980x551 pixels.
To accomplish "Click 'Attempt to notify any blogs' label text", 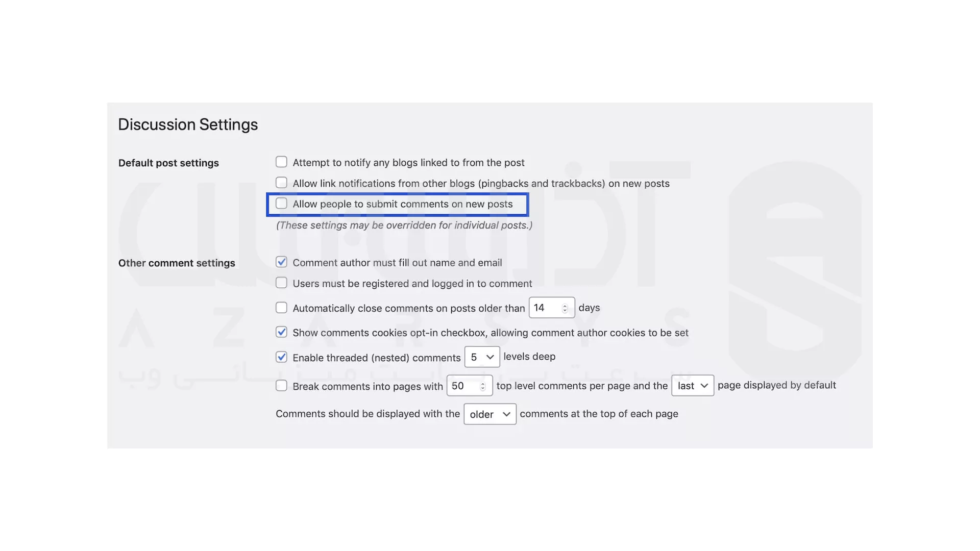I will pos(408,163).
